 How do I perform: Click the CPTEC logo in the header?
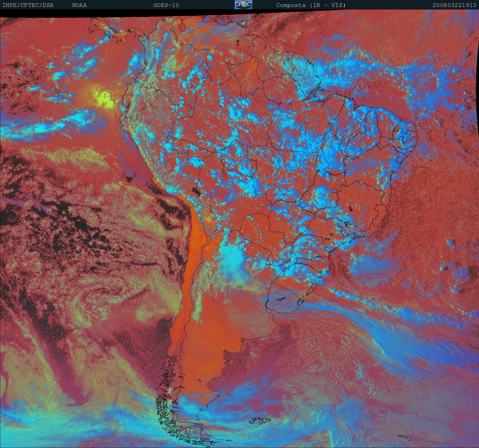click(243, 5)
